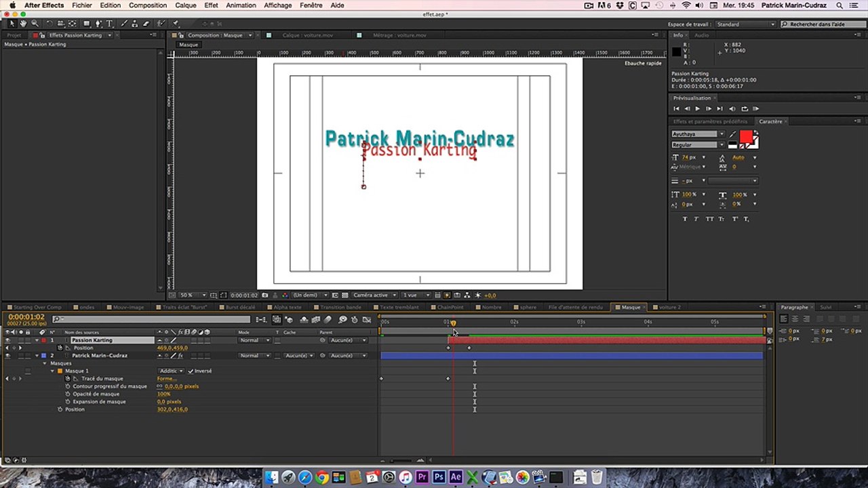Click the eyedropper in the Caractère panel
The image size is (868, 488).
(x=732, y=134)
